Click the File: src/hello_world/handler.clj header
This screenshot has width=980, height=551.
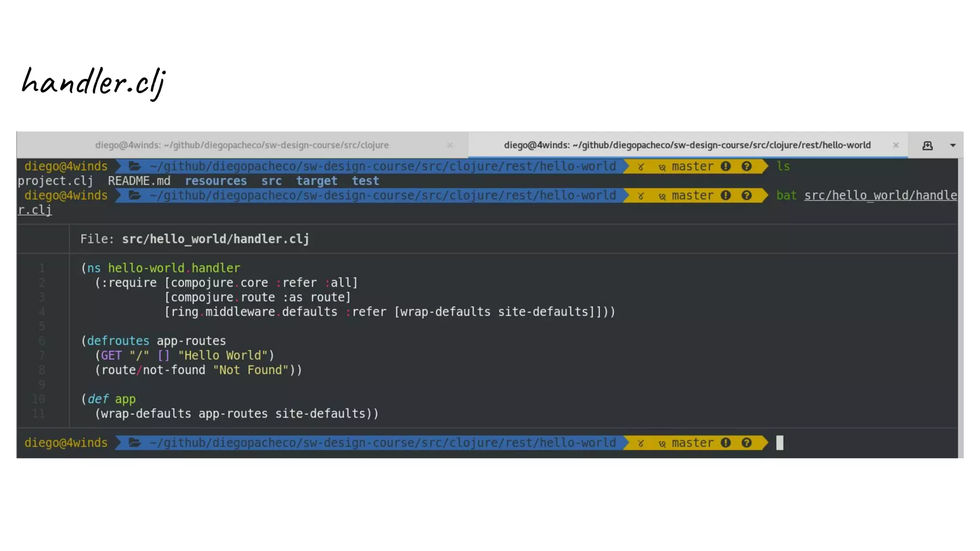click(195, 239)
